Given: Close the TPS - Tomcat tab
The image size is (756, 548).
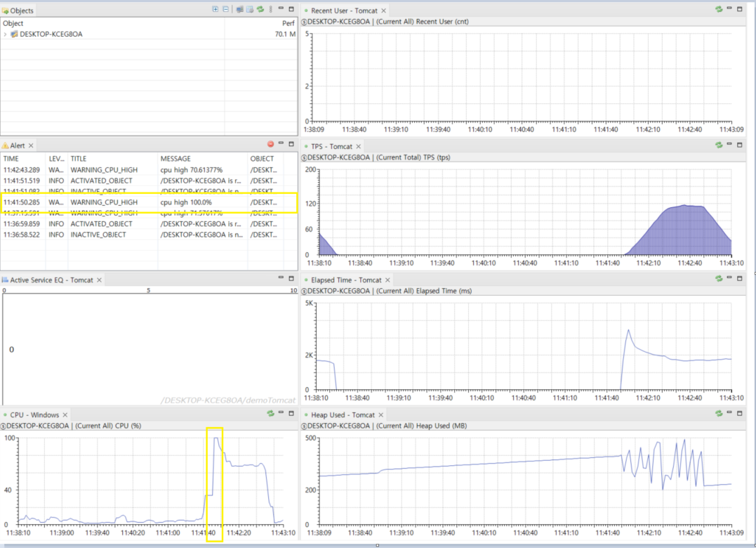Looking at the screenshot, I should [358, 146].
